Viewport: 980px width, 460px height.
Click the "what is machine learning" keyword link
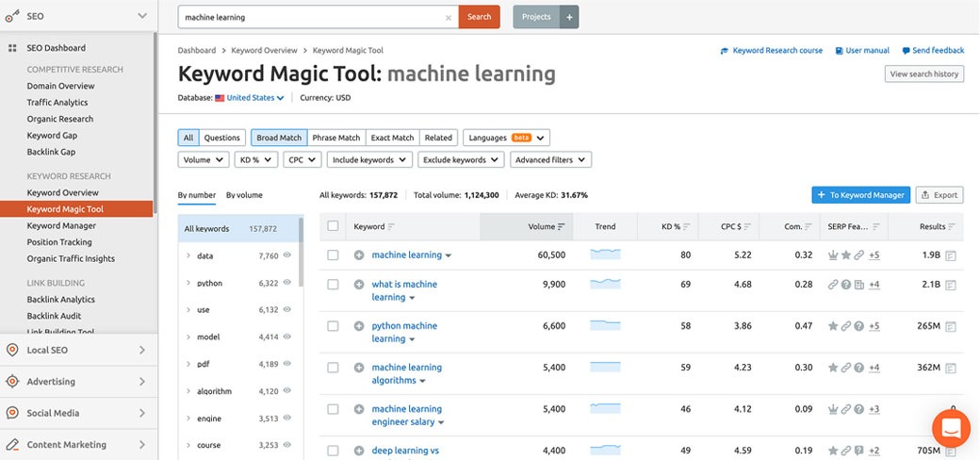point(403,290)
